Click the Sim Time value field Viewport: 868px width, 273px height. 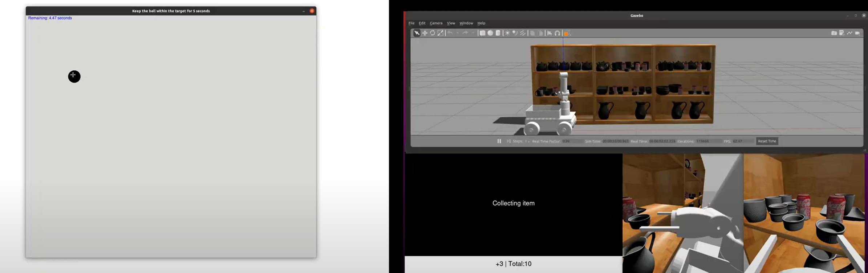616,141
